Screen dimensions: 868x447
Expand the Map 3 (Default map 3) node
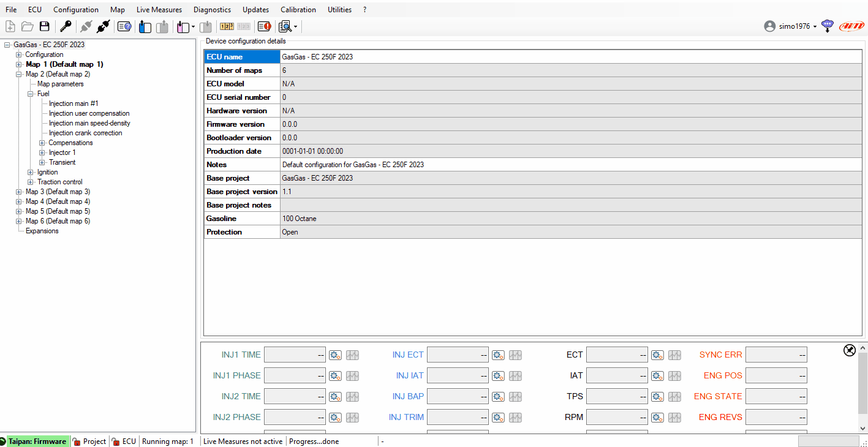coord(19,192)
